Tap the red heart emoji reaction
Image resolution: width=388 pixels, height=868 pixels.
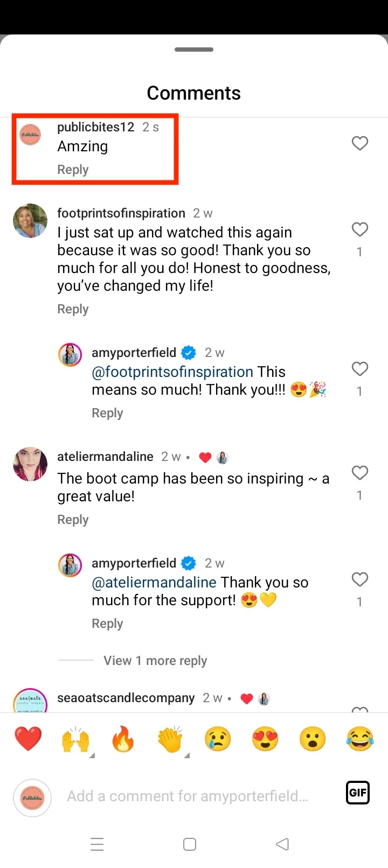(x=28, y=739)
